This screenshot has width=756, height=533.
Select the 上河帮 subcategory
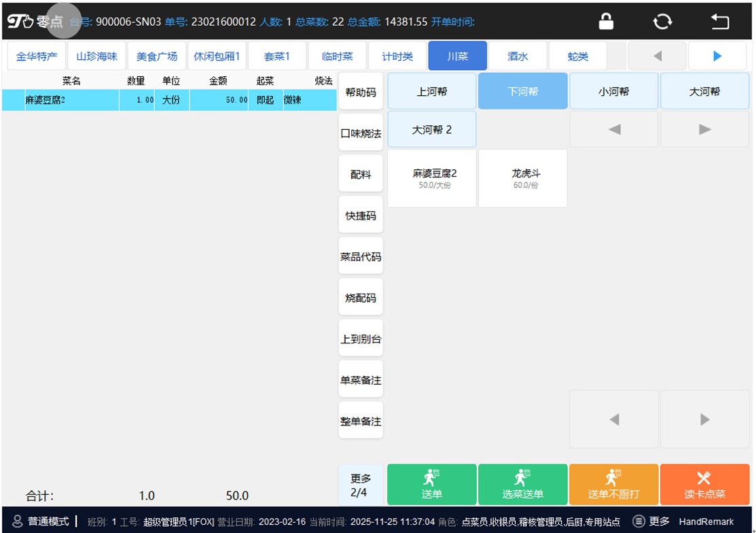(432, 91)
